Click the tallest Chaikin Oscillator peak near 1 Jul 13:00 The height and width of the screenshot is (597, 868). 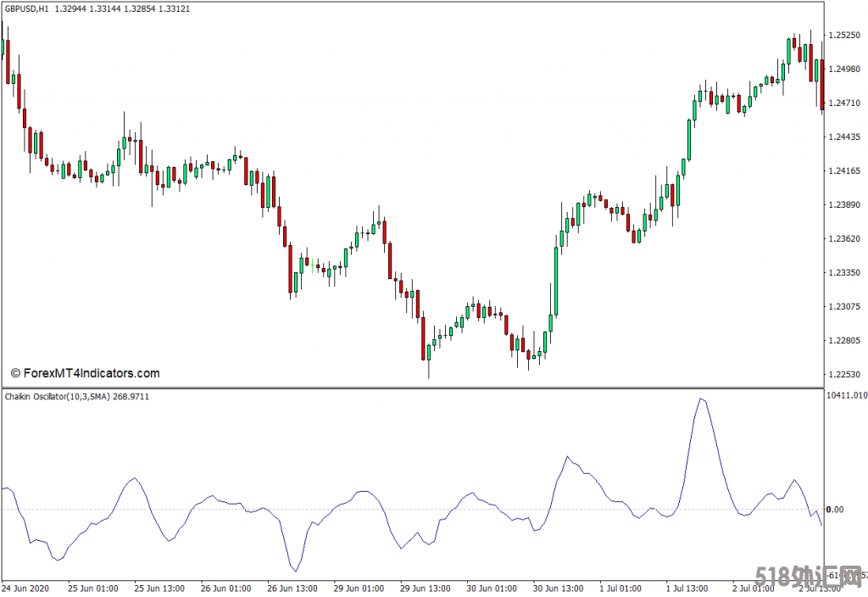701,399
